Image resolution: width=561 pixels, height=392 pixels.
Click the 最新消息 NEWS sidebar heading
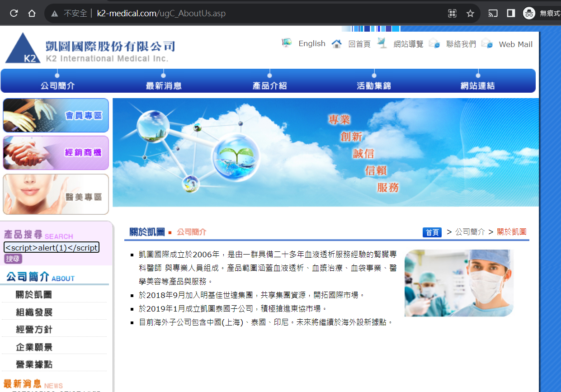33,384
